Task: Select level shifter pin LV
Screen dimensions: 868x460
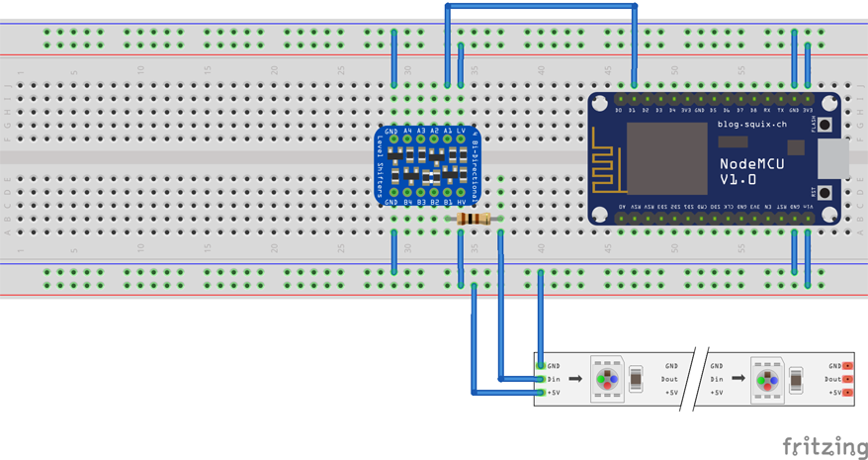Action: 461,138
